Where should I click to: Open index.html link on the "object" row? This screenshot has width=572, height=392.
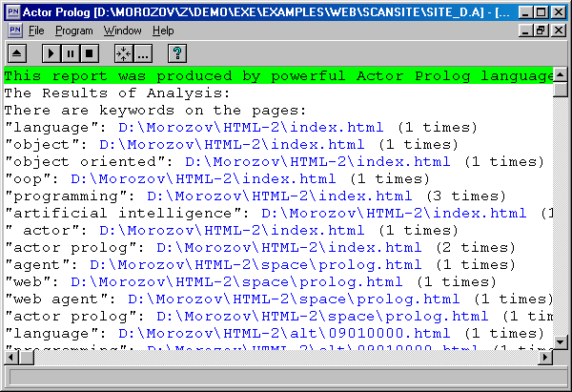[232, 145]
